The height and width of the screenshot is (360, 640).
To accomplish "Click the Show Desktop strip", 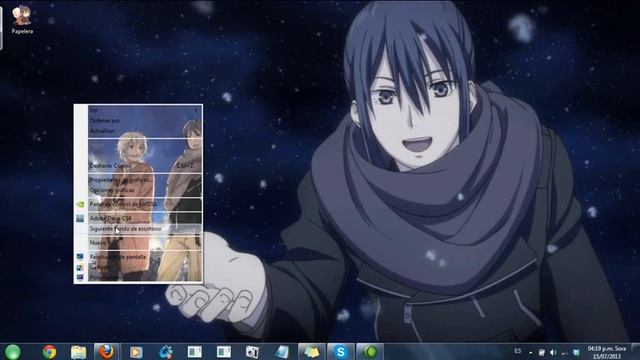I will coord(635,352).
